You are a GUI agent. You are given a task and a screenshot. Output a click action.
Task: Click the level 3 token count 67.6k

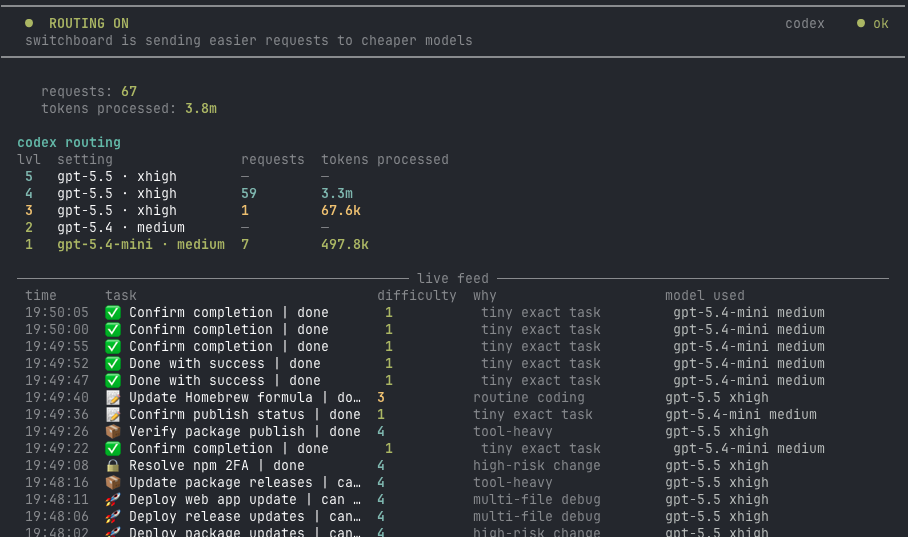point(341,211)
